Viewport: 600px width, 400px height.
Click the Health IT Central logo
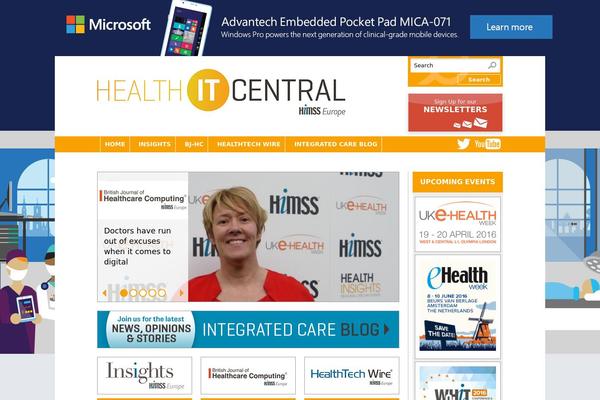pyautogui.click(x=221, y=93)
